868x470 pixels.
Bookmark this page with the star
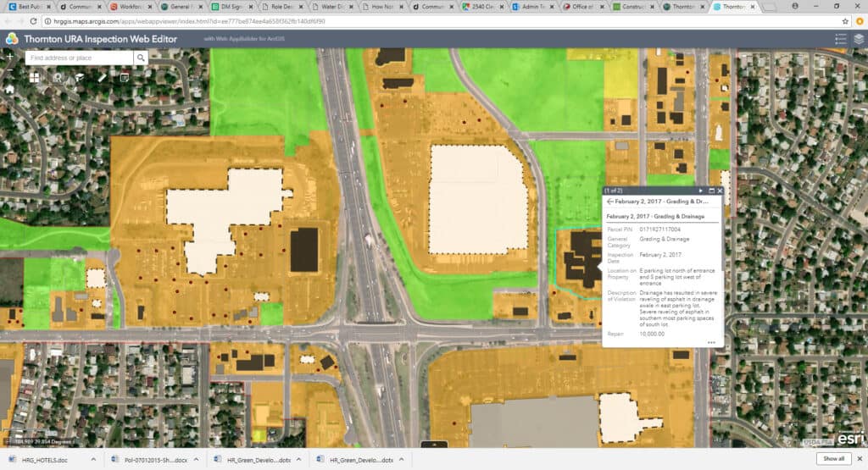[x=845, y=20]
